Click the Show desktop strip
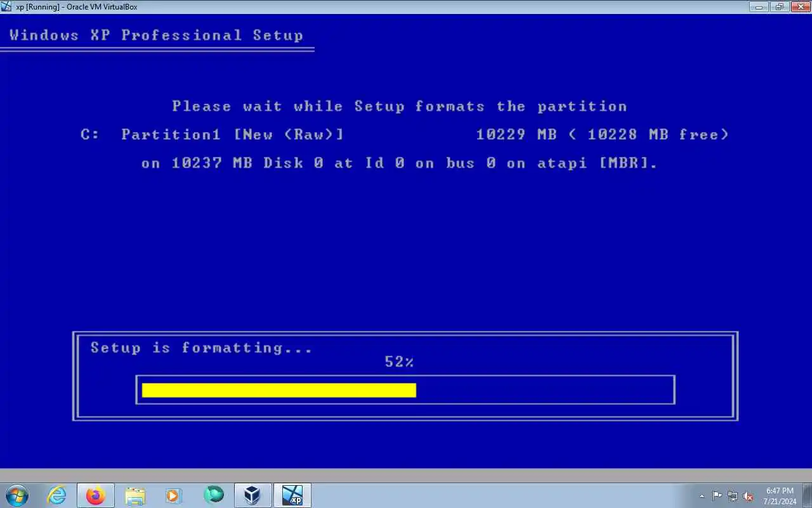Image resolution: width=812 pixels, height=508 pixels. pos(808,495)
